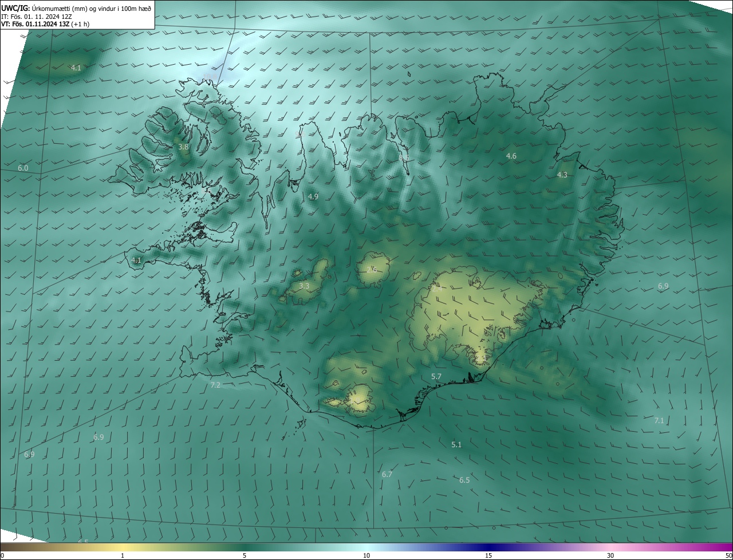Click the 4.3 value label
The image size is (733, 560).
(x=562, y=175)
